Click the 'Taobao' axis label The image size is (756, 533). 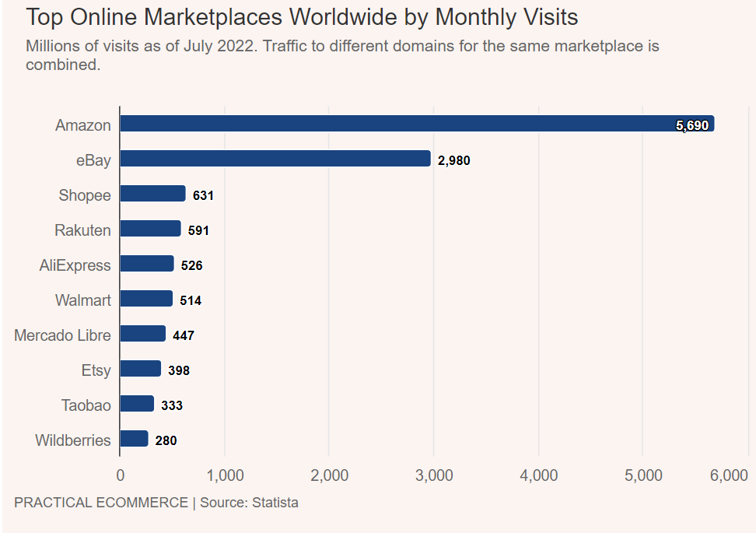coord(86,405)
